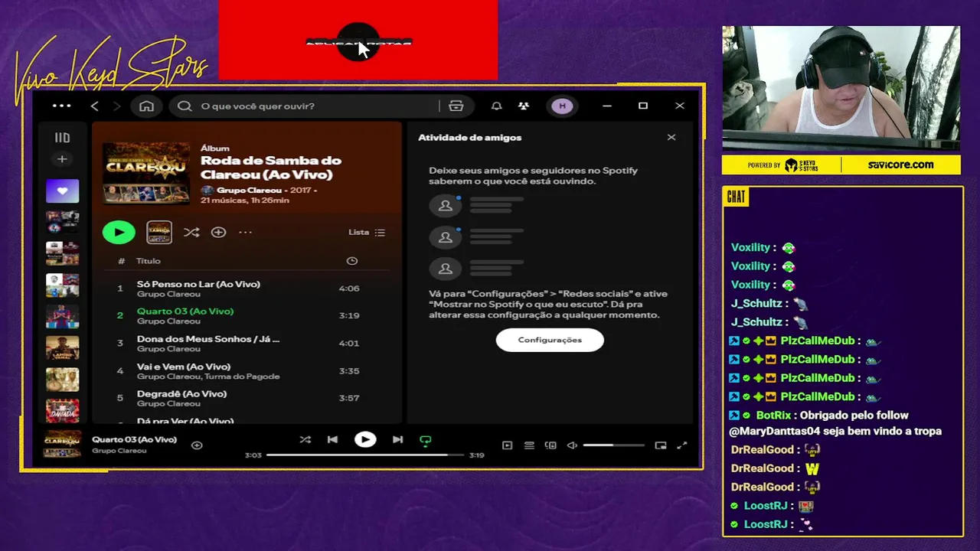Open now-playing artist Grupo Clareou link
This screenshot has height=551, width=980.
pyautogui.click(x=119, y=451)
